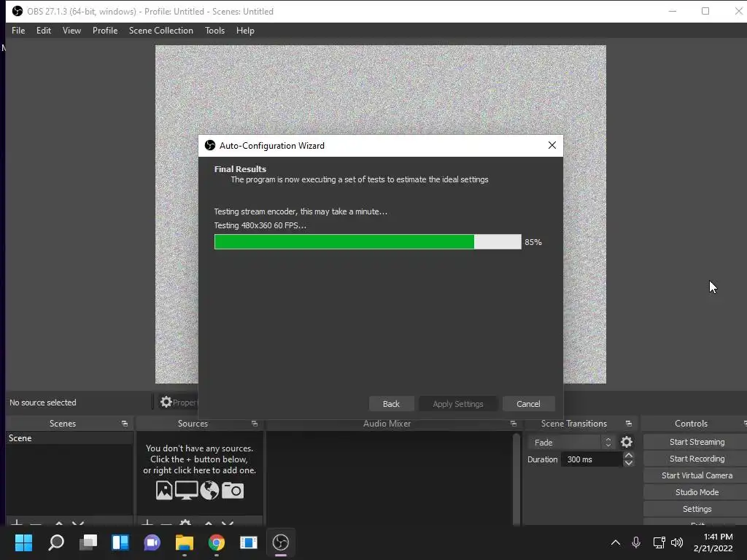Open the Fade transition dropdown

[570, 443]
